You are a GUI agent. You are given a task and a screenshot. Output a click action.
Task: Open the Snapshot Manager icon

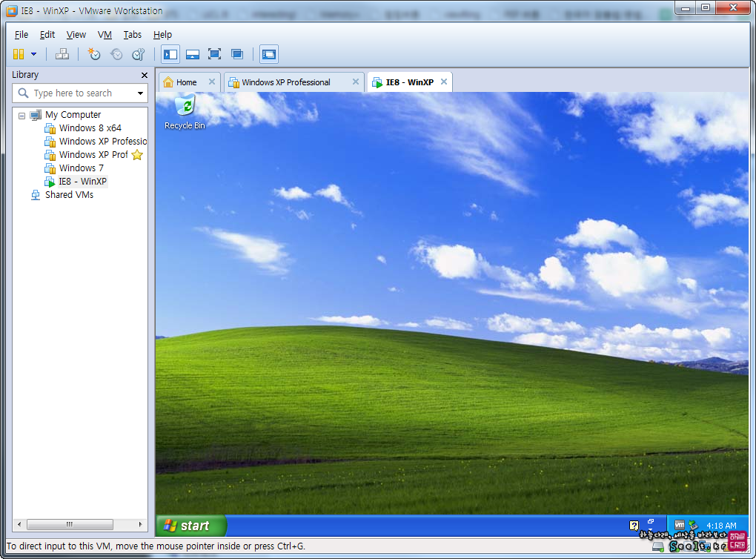[x=139, y=54]
